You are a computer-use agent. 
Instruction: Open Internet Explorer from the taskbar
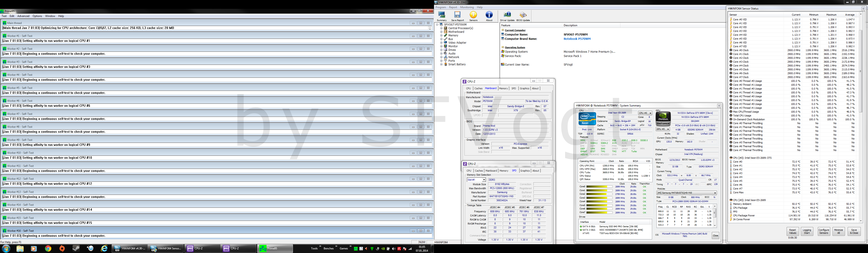[104, 249]
